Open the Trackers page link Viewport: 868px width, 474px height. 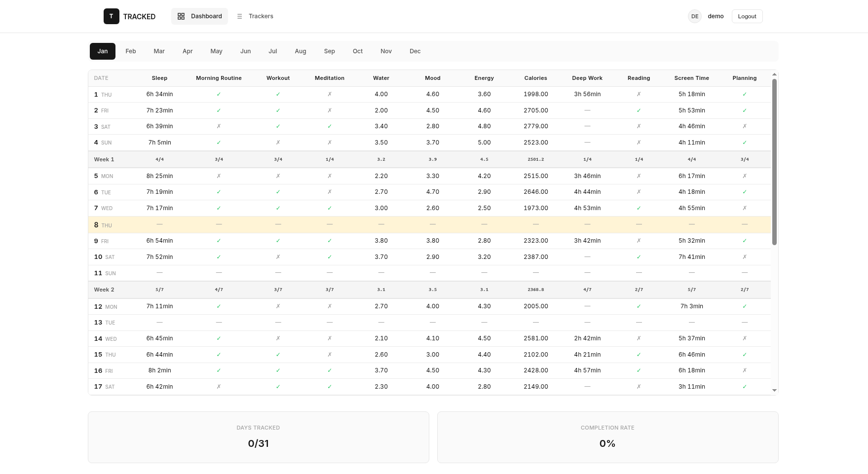tap(261, 16)
